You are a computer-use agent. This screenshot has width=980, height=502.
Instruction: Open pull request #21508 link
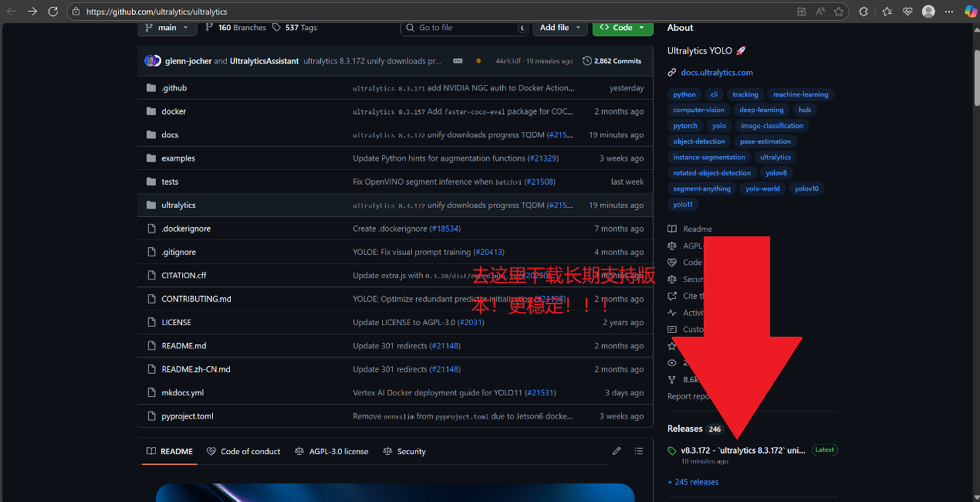click(540, 181)
